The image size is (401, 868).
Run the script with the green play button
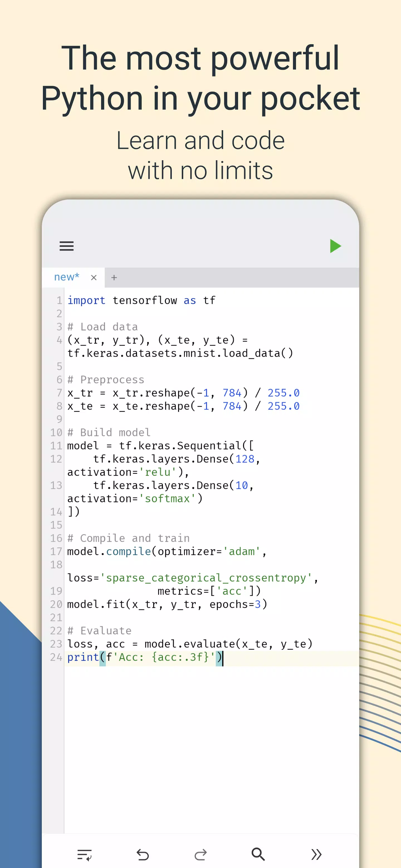coord(335,246)
